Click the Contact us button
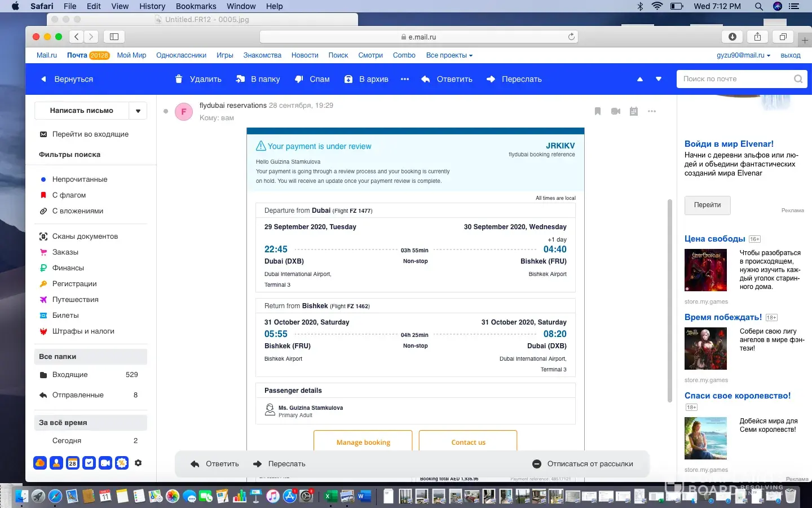Screen dimensions: 812x508 [468, 442]
